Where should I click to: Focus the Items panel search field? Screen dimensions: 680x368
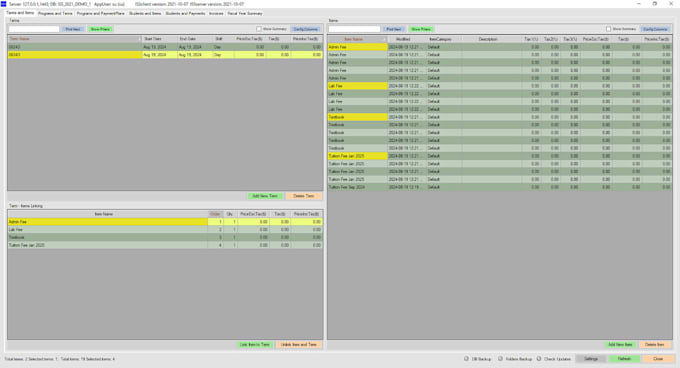point(354,29)
